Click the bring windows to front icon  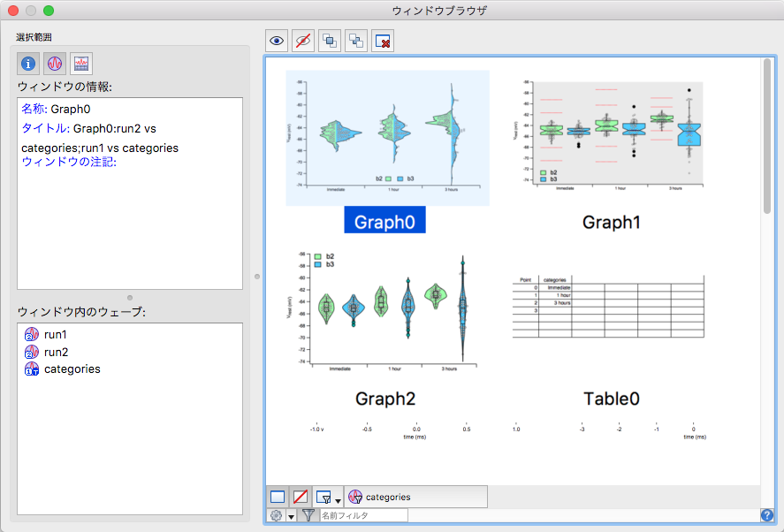(330, 41)
